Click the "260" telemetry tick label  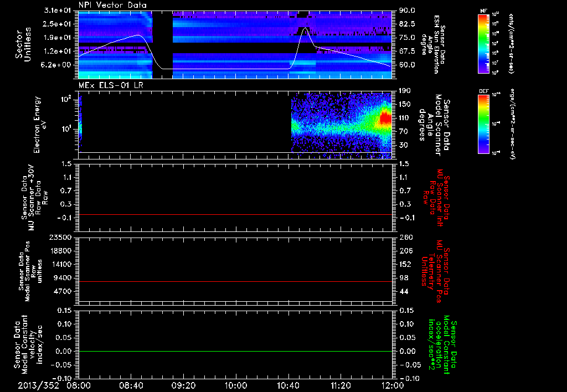coord(405,238)
